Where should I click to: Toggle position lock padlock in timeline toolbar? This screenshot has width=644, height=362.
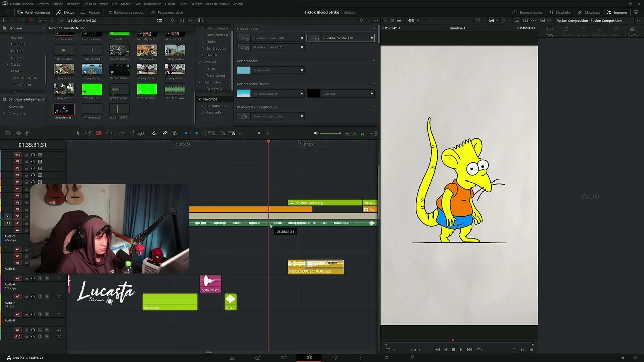175,133
